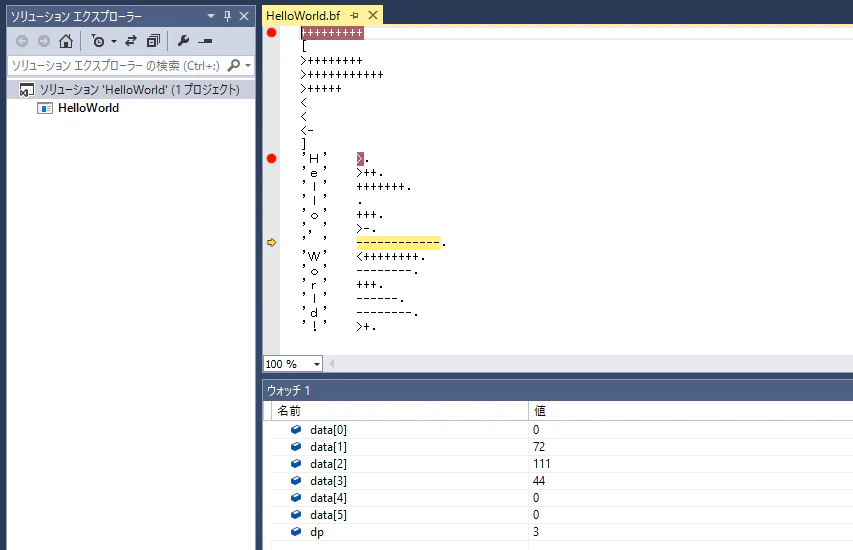
Task: Close the Solution Explorer panel
Action: tap(244, 16)
